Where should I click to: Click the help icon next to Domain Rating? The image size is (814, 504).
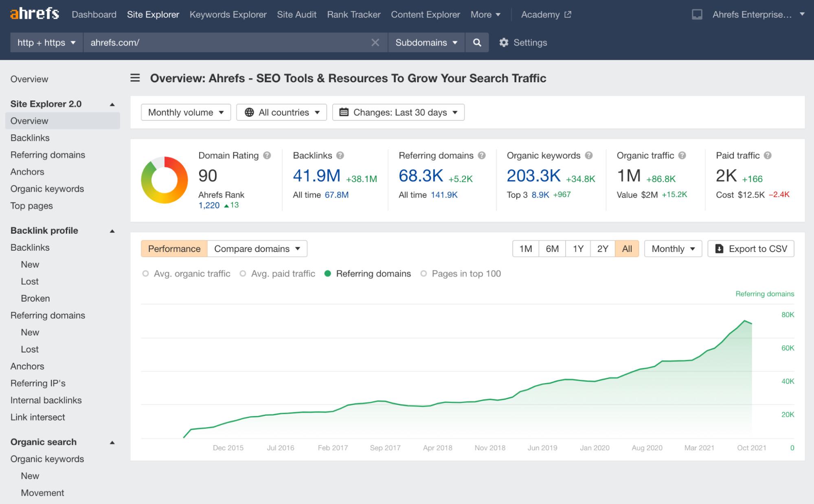[x=267, y=156]
